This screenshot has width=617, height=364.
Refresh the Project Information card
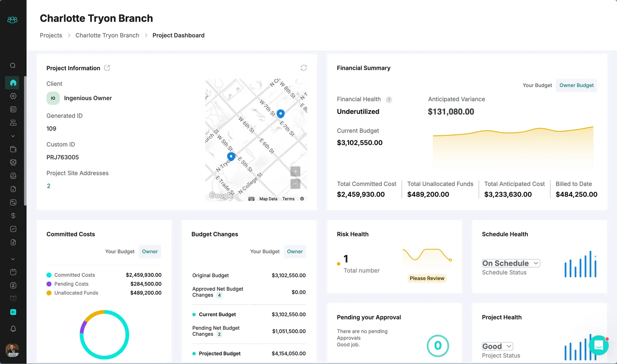(304, 68)
